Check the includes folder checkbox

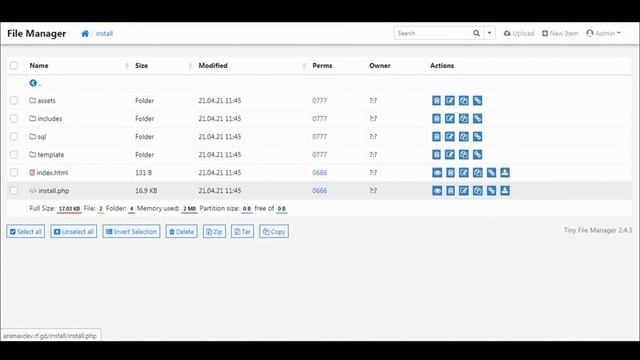14,118
